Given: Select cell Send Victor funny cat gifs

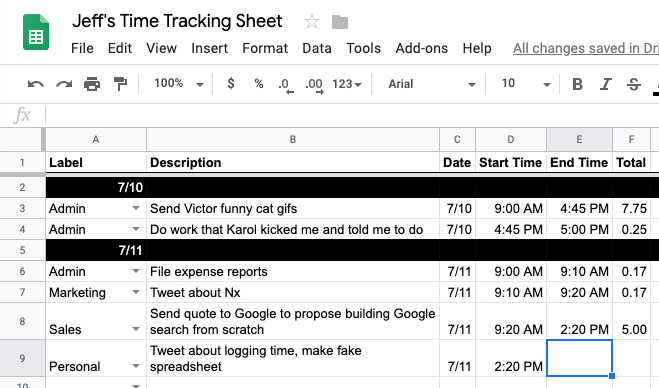Looking at the screenshot, I should tap(293, 208).
